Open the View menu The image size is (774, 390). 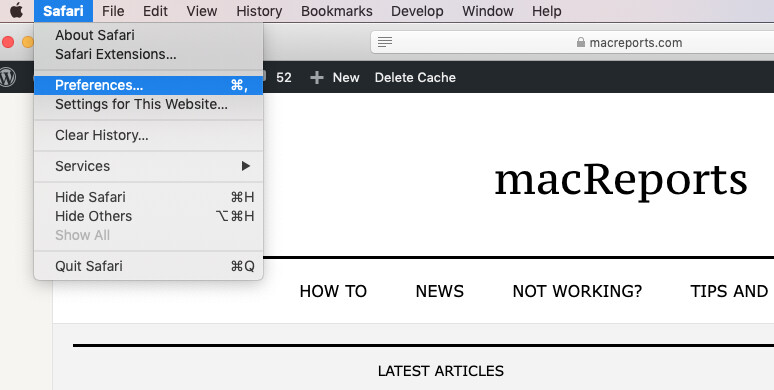[202, 11]
